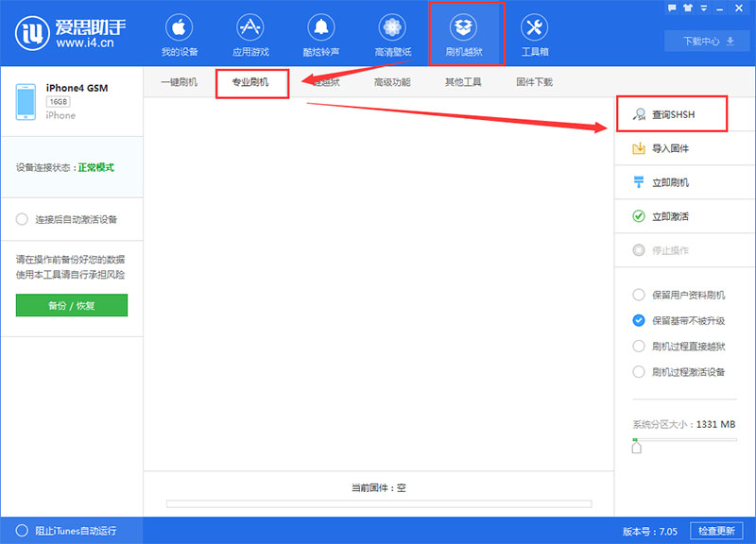
Task: Check for updates via 检查更新
Action: click(x=717, y=530)
